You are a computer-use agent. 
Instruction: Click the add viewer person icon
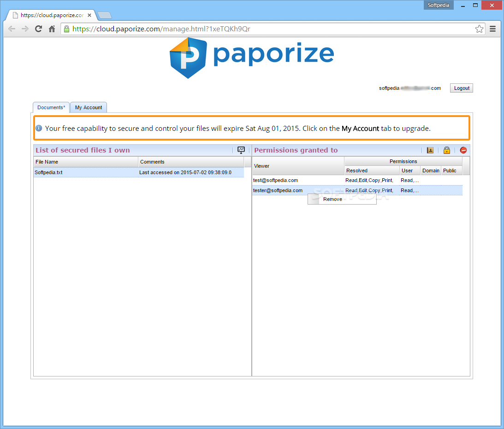430,150
